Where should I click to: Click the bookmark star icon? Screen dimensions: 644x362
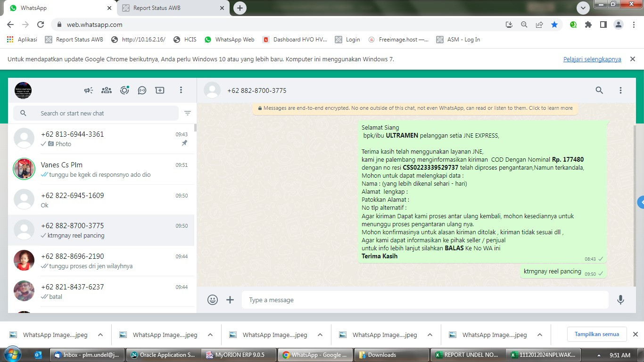click(554, 25)
